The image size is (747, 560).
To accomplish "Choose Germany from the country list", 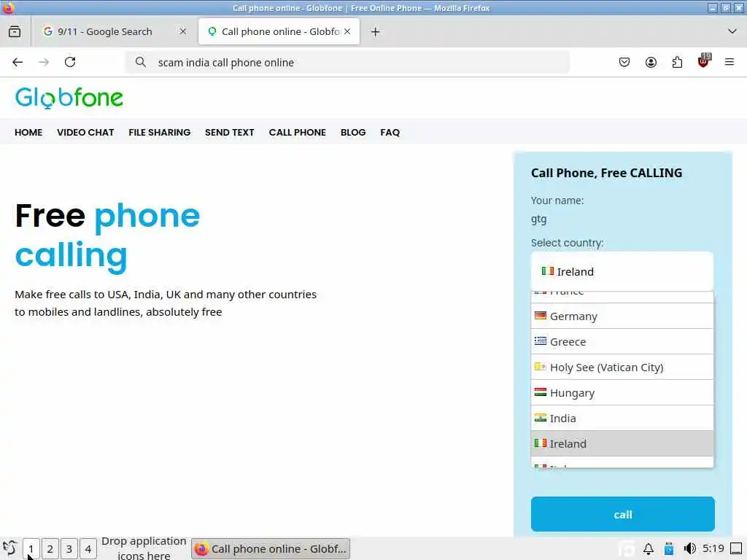I will (622, 316).
